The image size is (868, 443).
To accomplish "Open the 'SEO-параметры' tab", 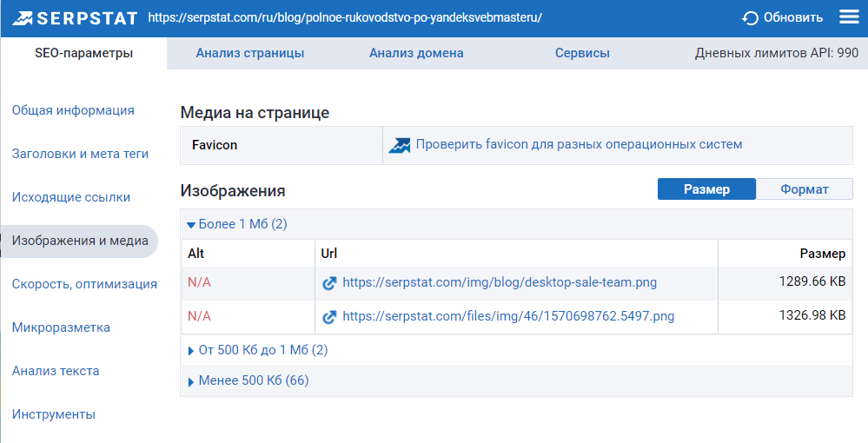I will pyautogui.click(x=83, y=53).
